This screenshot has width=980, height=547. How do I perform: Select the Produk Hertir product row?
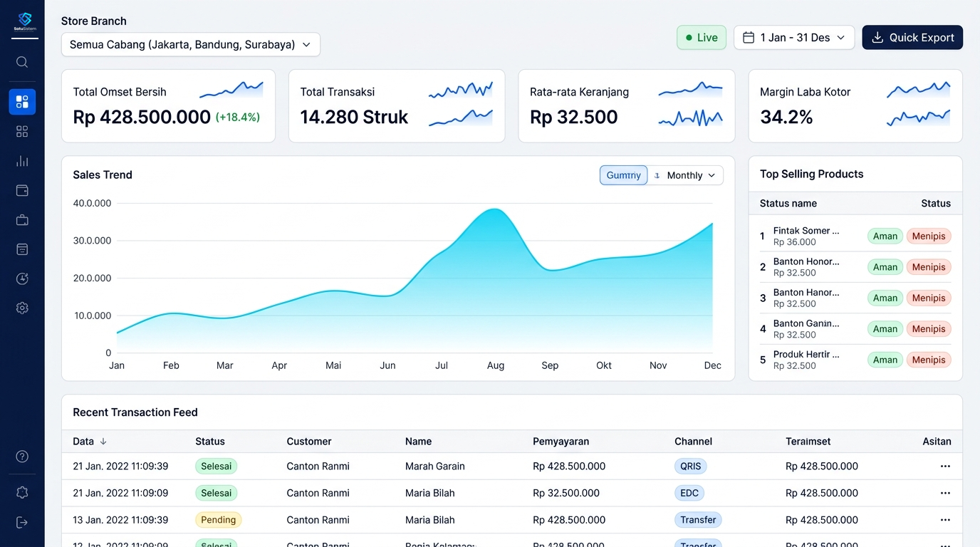point(855,360)
